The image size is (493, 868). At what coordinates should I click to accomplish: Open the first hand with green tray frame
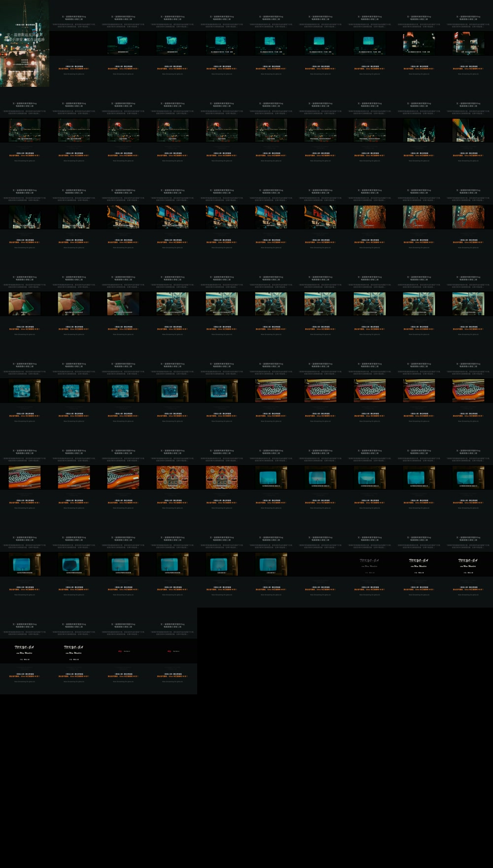tap(25, 304)
